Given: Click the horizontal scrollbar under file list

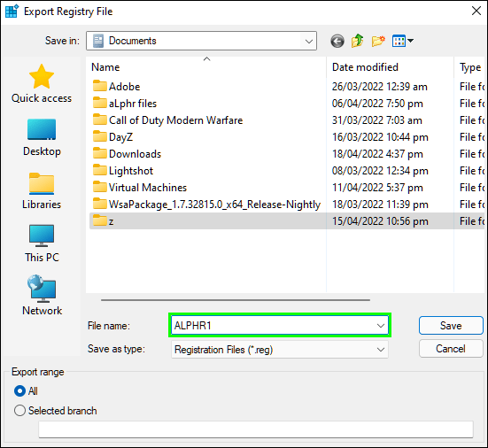Looking at the screenshot, I should tap(236, 300).
